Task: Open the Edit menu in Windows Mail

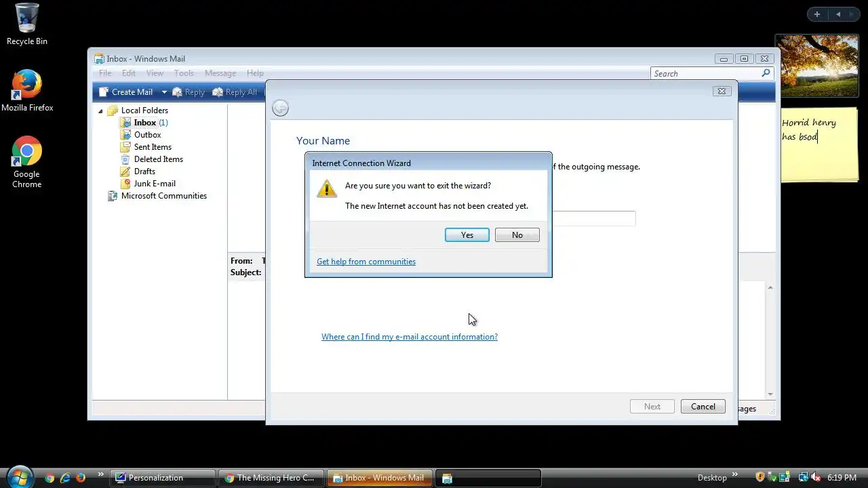Action: click(129, 73)
